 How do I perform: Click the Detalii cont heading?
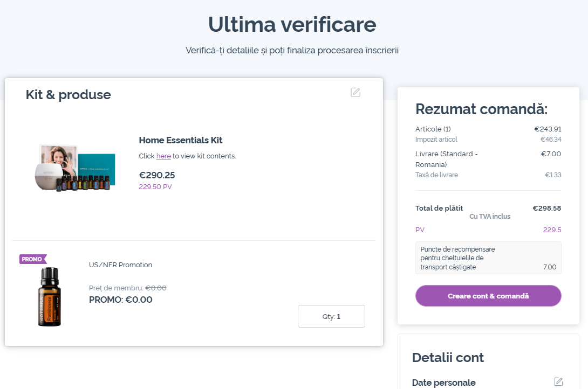[448, 358]
